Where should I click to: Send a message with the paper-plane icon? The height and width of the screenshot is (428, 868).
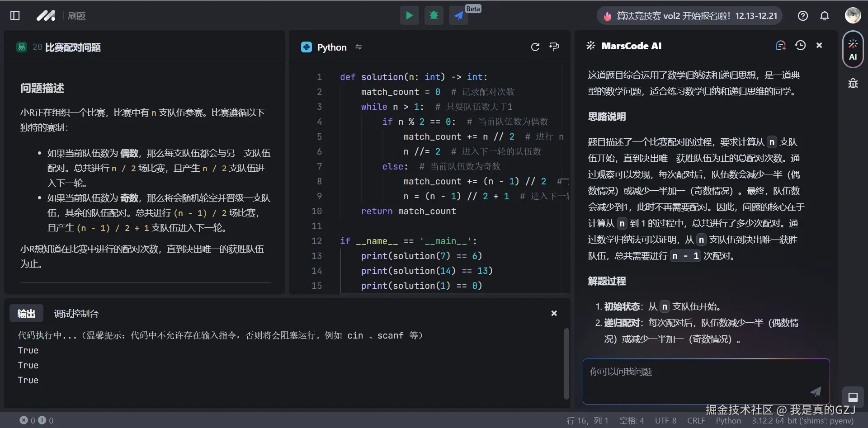816,392
